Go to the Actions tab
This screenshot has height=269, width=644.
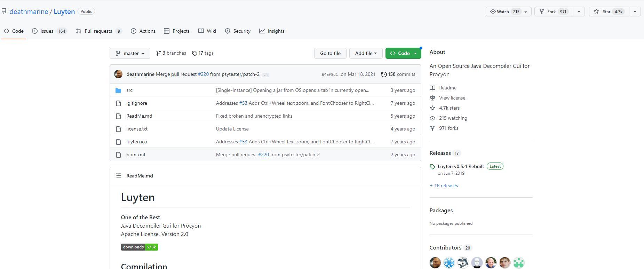point(143,31)
